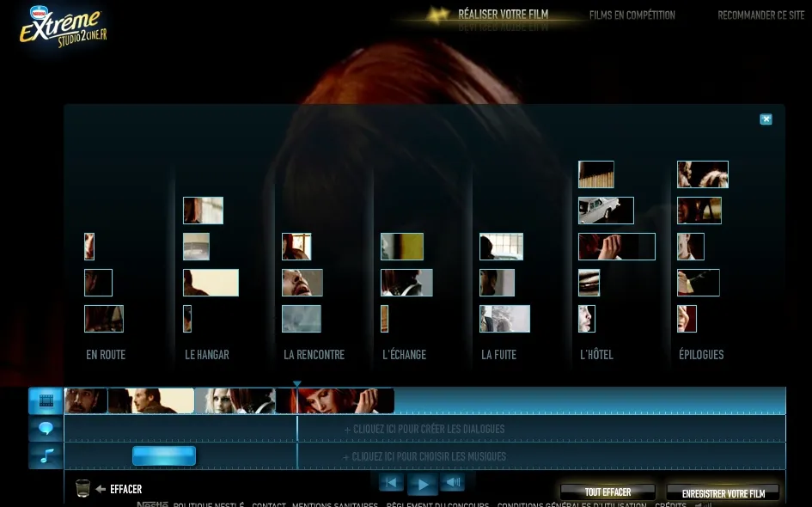This screenshot has height=507, width=812.
Task: Rewind the film to the beginning
Action: [x=391, y=483]
